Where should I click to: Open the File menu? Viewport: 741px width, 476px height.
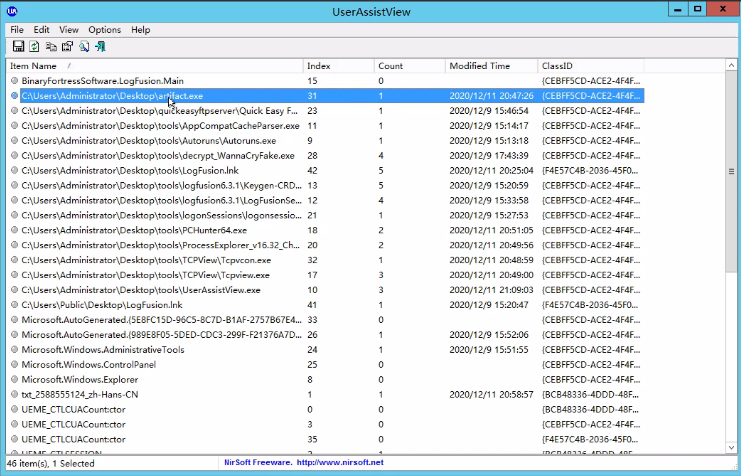(17, 30)
